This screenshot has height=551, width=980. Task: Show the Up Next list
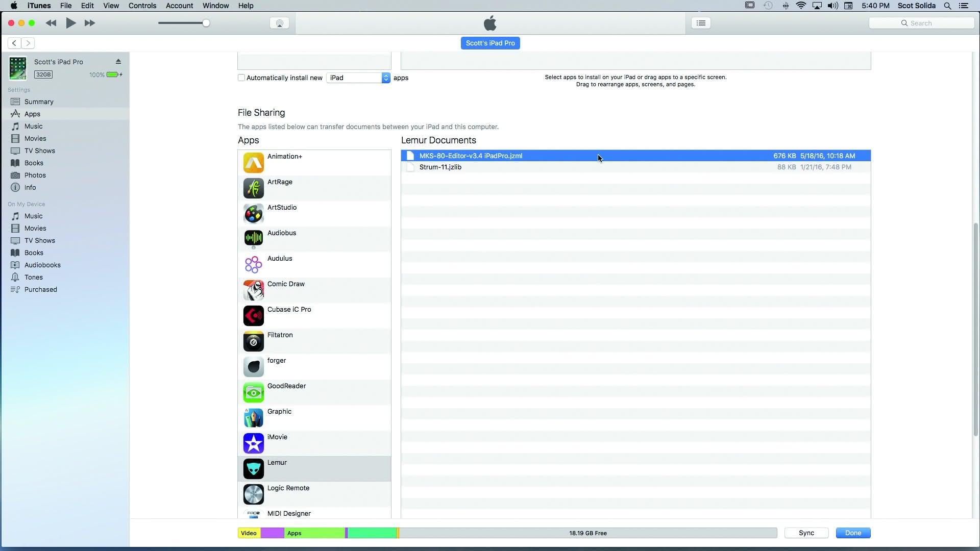tap(701, 23)
